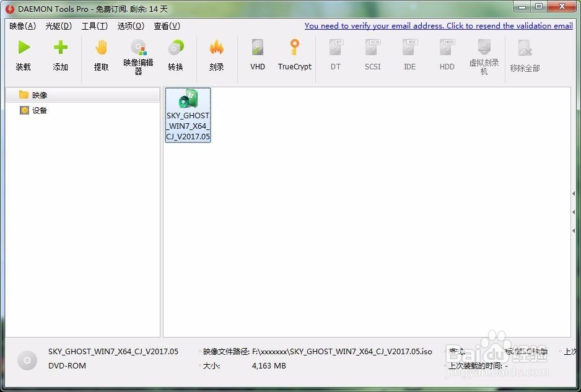Minimize the DAEMON Tools Pro window
This screenshot has height=392, width=581.
(x=522, y=7)
